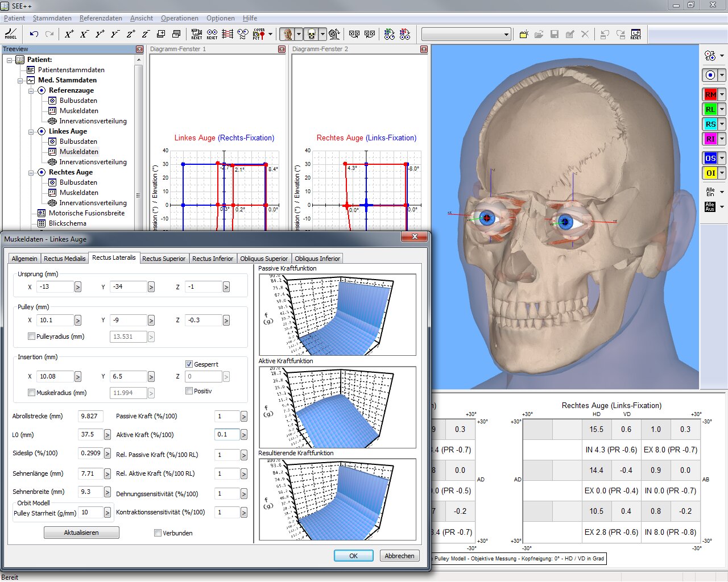
Task: Click the camera RESET icon
Action: pos(196,34)
